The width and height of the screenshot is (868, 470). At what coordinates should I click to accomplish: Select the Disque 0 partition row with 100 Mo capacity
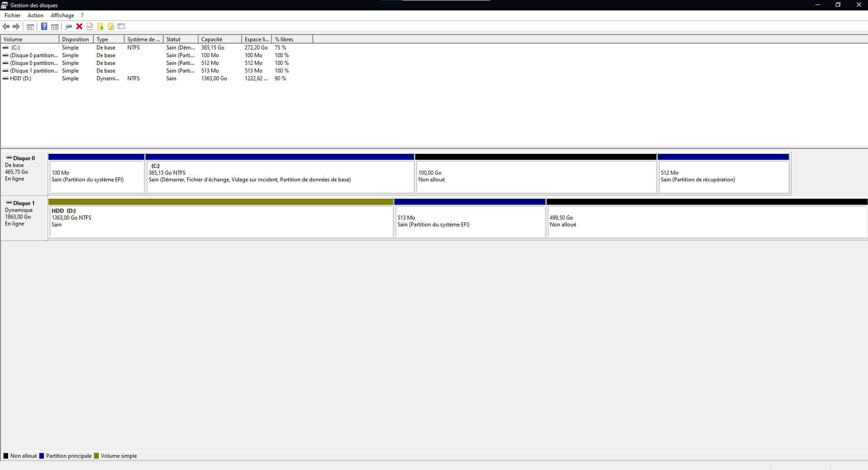click(x=157, y=55)
